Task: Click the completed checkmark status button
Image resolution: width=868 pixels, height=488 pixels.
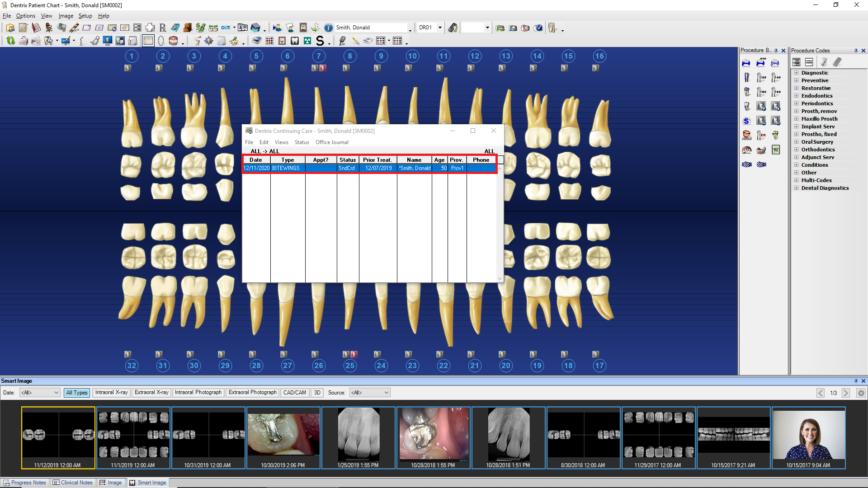Action: coord(538,28)
